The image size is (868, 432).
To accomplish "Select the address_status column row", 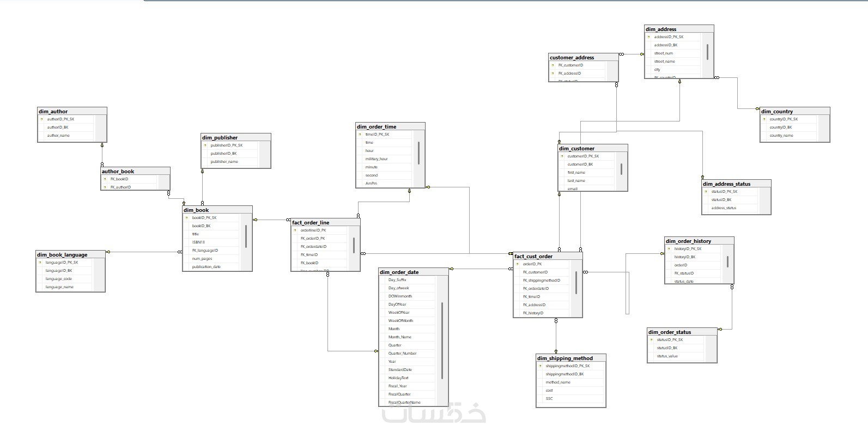I will [x=730, y=208].
